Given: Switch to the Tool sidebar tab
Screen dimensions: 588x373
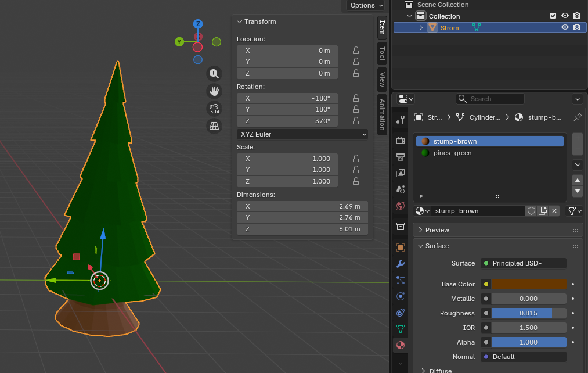Looking at the screenshot, I should point(382,54).
